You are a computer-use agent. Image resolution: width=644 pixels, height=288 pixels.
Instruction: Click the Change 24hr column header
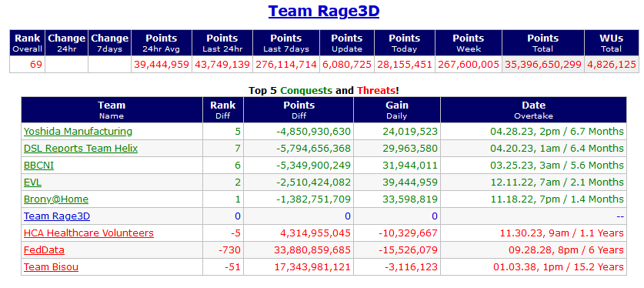point(66,43)
